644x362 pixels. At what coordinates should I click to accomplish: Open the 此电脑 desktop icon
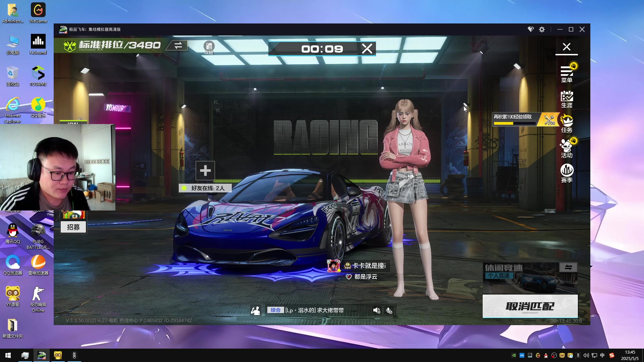(x=13, y=45)
